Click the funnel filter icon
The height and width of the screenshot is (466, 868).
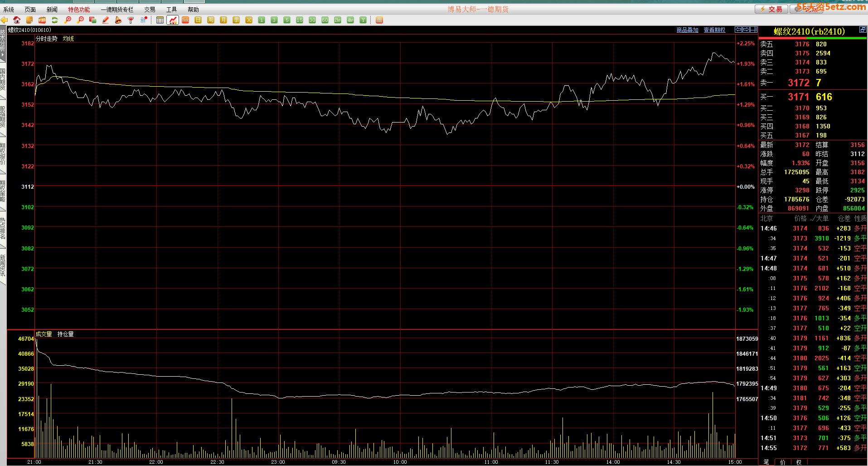(131, 20)
